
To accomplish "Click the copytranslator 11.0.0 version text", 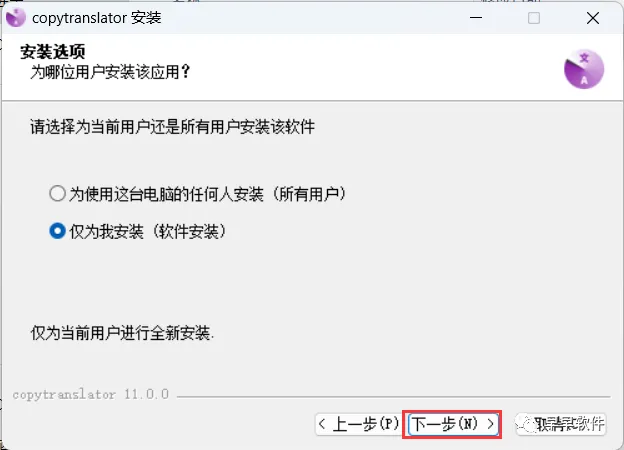I will pos(91,395).
